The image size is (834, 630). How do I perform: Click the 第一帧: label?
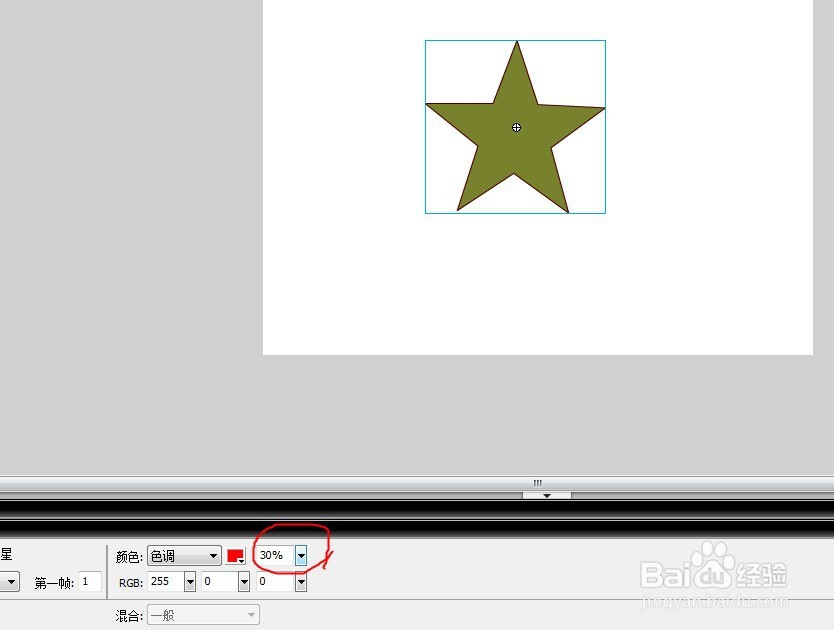pos(54,583)
